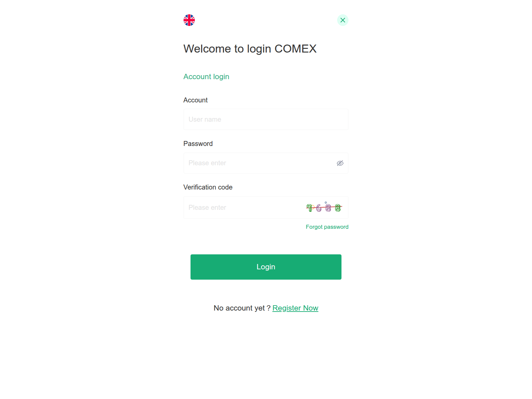This screenshot has width=532, height=399.
Task: Toggle password visibility eye icon
Action: click(x=340, y=163)
